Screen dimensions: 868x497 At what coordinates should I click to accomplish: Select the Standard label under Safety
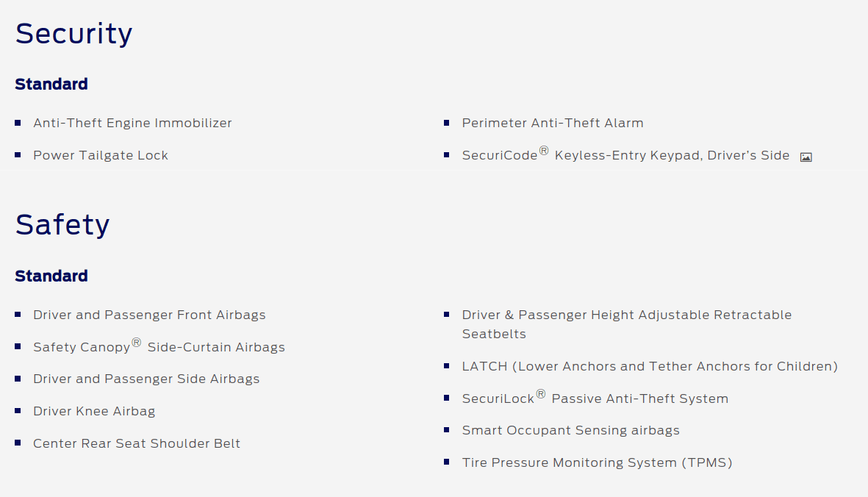tap(51, 276)
